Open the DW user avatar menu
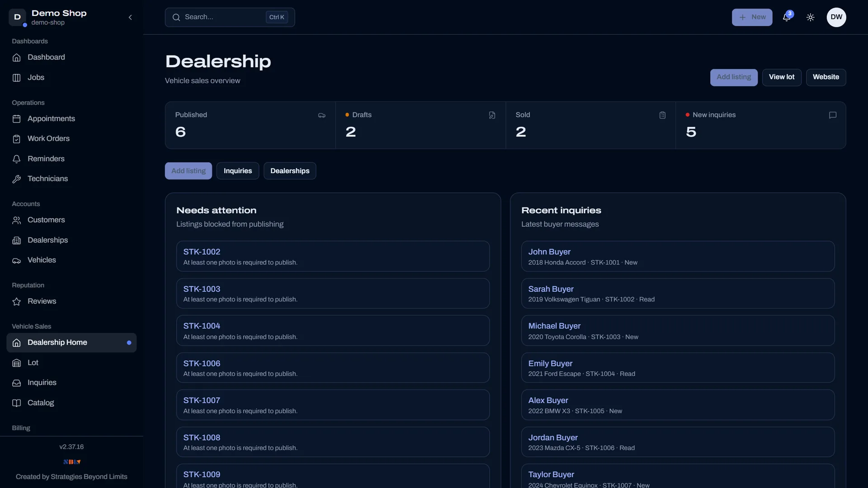This screenshot has height=488, width=868. [x=836, y=17]
